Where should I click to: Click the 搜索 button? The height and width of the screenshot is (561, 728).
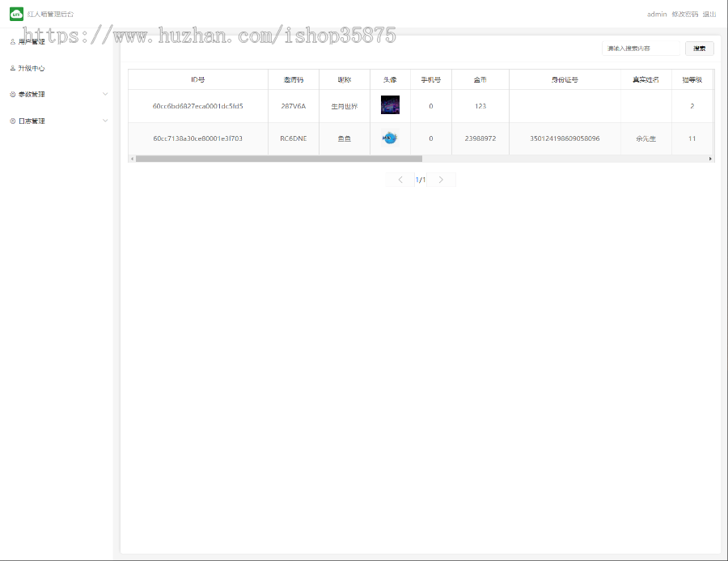(x=699, y=49)
